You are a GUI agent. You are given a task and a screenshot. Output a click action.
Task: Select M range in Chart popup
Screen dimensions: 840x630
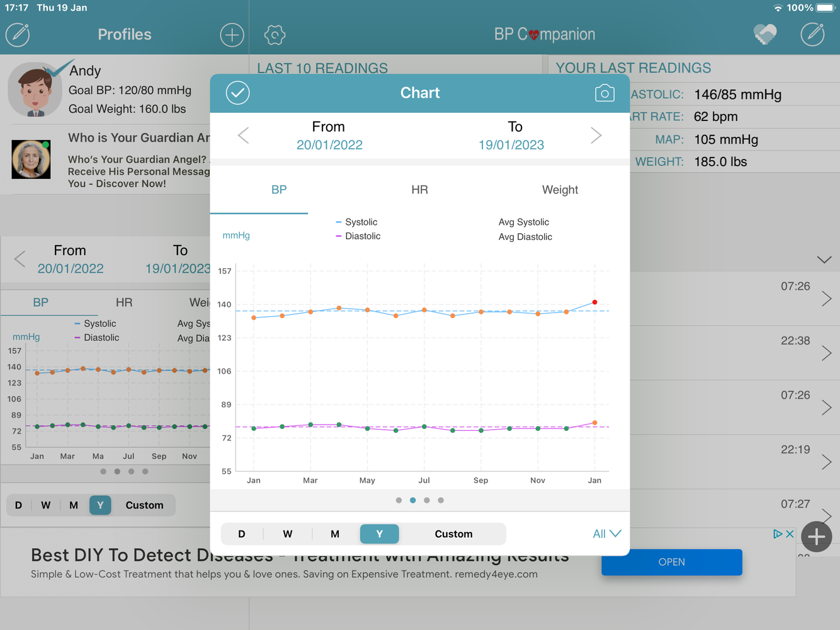(335, 534)
